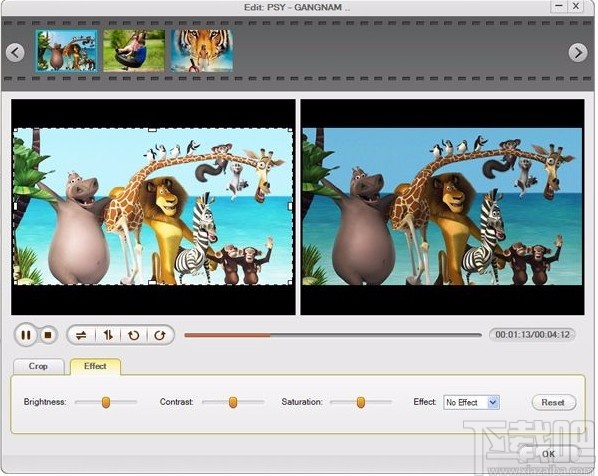Minimize the Edit window
The height and width of the screenshot is (476, 598).
pos(559,6)
